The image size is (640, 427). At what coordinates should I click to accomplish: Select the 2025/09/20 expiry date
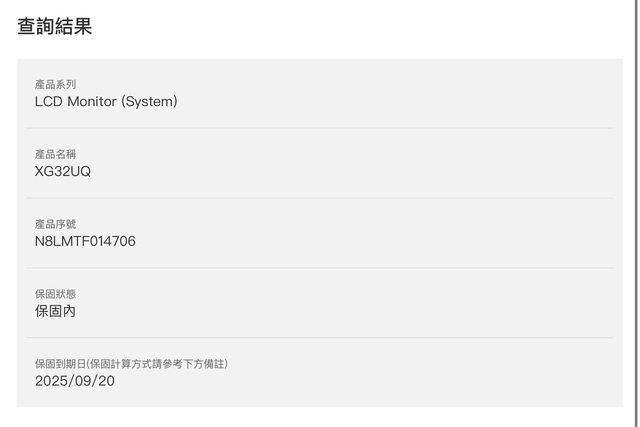(x=75, y=381)
